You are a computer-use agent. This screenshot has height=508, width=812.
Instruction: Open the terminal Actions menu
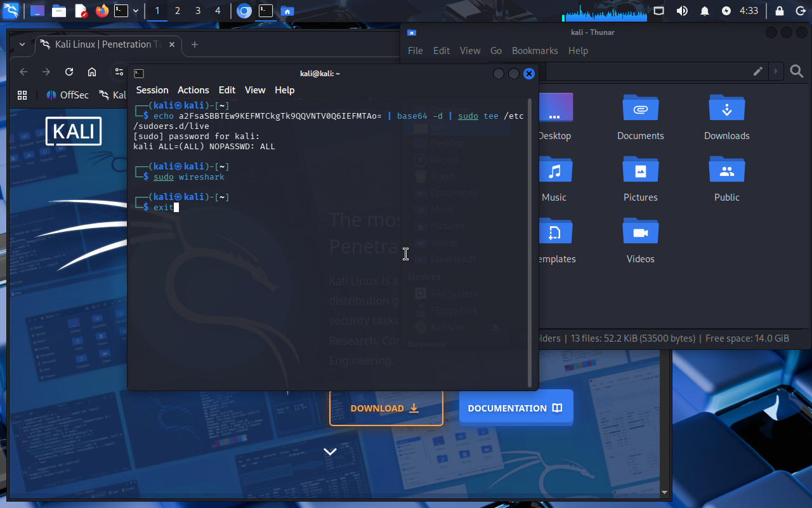pos(193,90)
